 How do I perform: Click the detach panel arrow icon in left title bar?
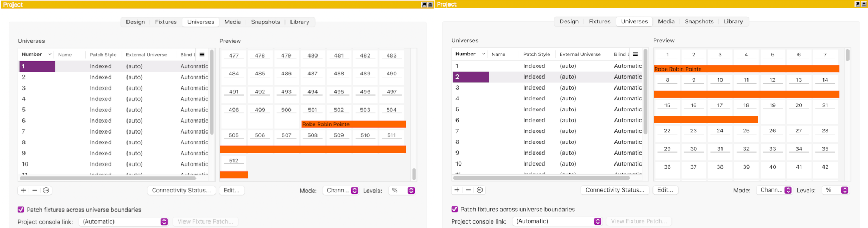pos(424,4)
